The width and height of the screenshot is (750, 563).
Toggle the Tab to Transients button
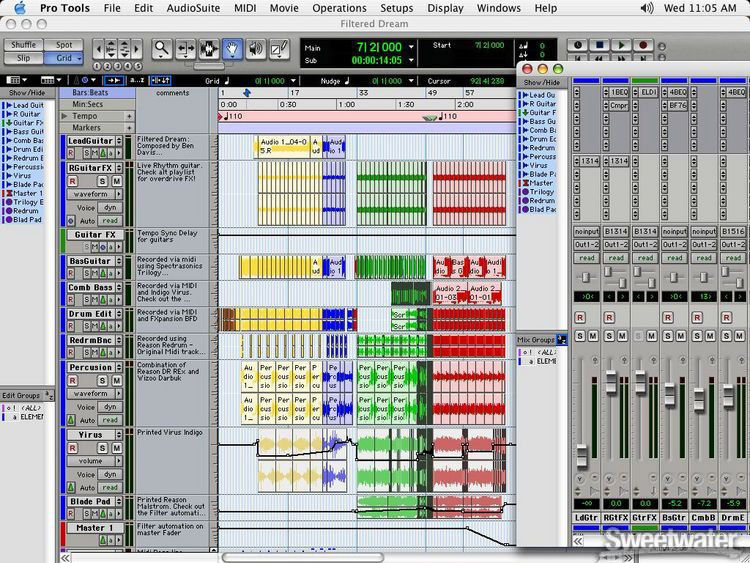(113, 80)
